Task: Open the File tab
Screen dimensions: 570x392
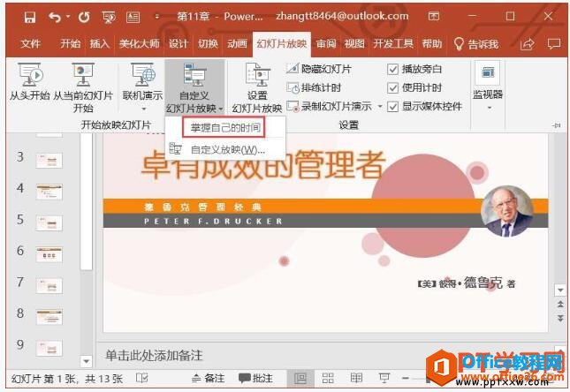Action: click(31, 44)
